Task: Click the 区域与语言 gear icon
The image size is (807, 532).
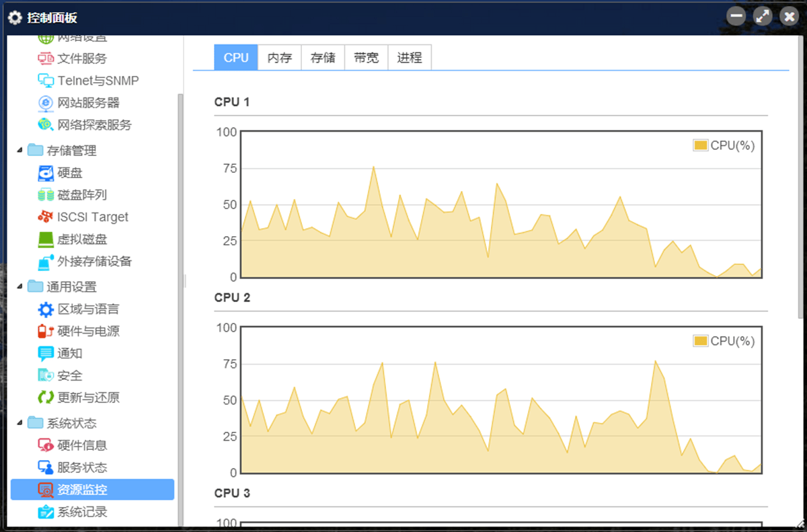Action: pos(46,309)
